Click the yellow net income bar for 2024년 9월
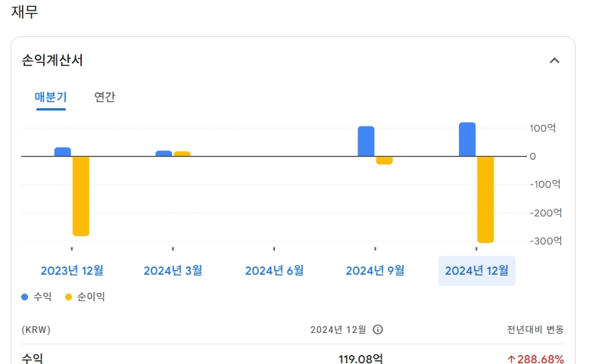The image size is (599, 364). click(384, 160)
